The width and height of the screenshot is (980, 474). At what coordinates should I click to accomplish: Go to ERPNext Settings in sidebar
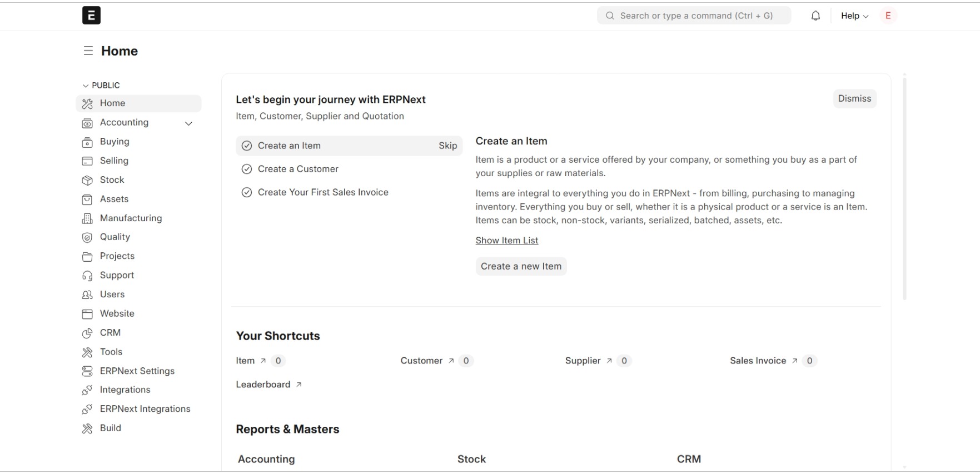click(138, 371)
